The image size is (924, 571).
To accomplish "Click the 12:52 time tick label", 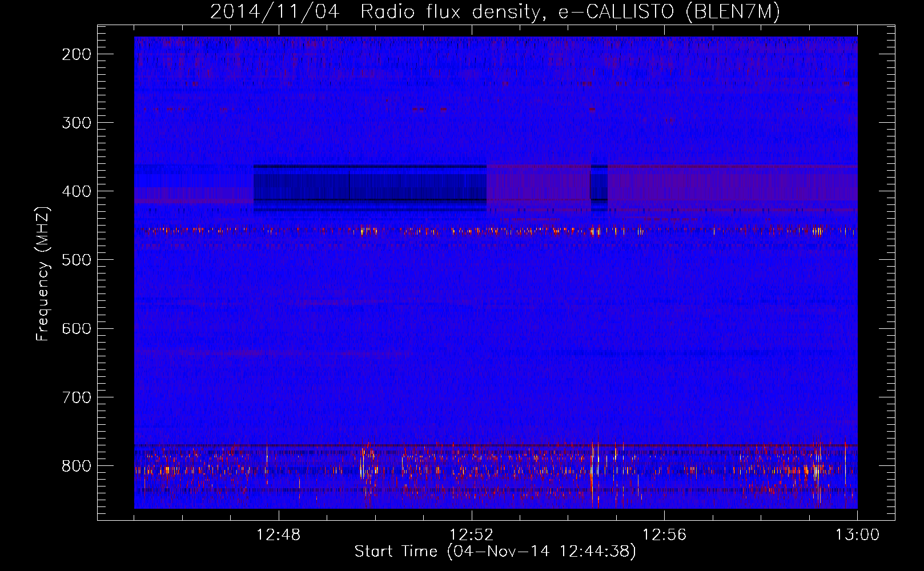I will [x=472, y=535].
